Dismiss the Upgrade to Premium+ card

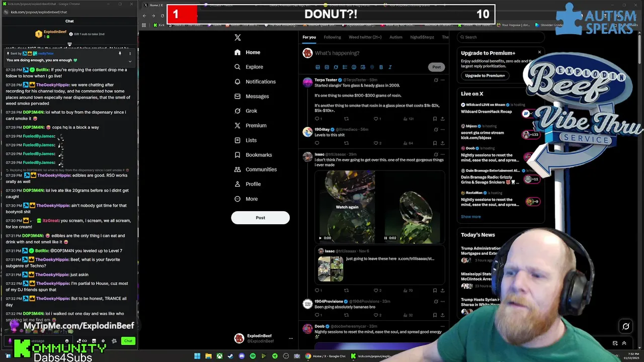click(539, 52)
